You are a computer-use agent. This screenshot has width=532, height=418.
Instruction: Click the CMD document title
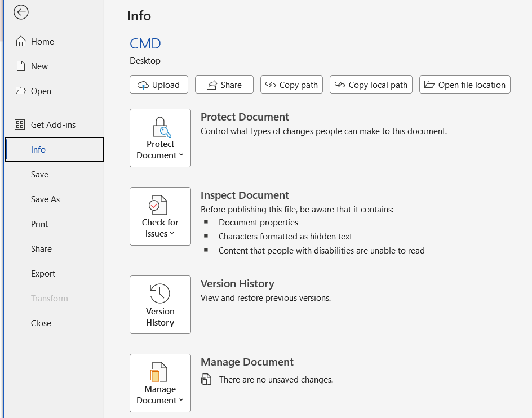(145, 43)
